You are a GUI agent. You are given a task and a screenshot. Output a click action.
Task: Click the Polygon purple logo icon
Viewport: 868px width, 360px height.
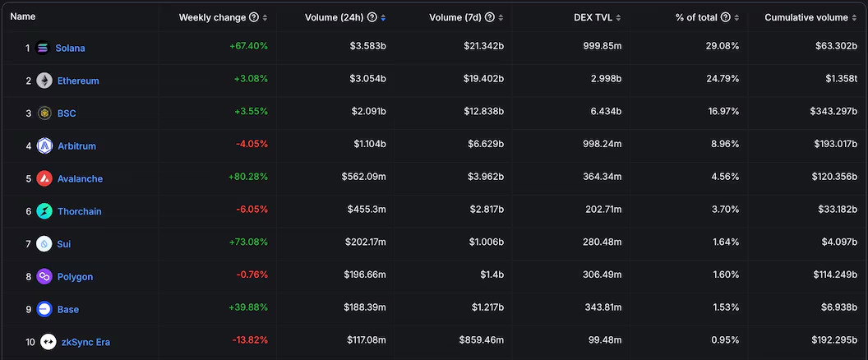pos(44,277)
